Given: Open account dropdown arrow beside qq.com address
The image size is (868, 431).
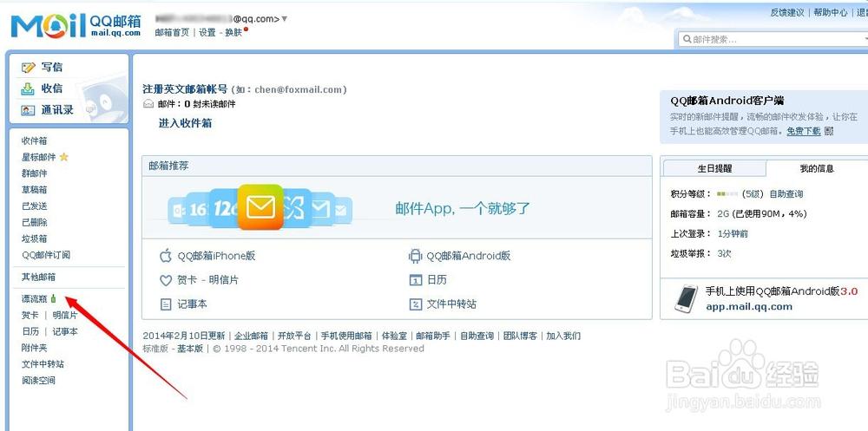Looking at the screenshot, I should coord(285,19).
